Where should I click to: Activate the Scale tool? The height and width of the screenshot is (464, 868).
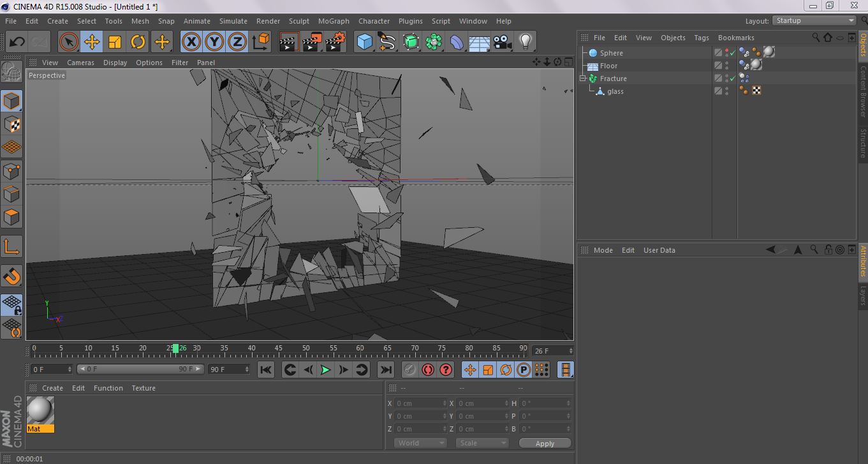(x=115, y=43)
